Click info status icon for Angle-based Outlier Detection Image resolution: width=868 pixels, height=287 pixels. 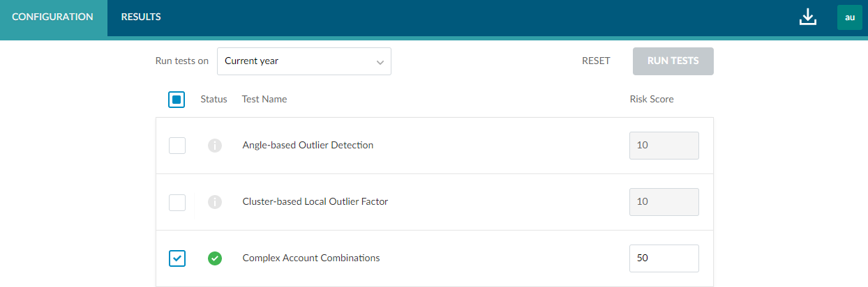(215, 146)
